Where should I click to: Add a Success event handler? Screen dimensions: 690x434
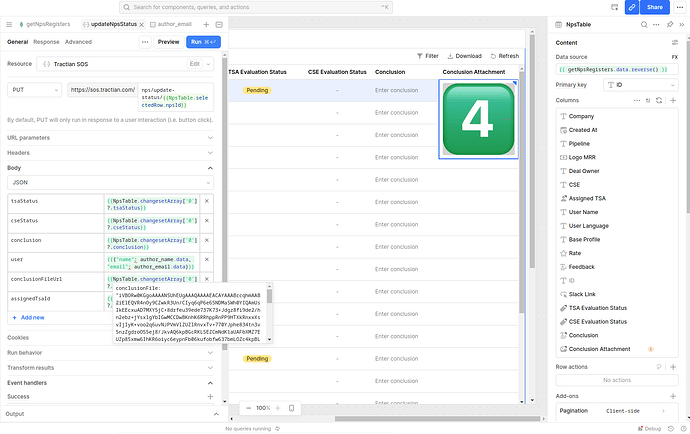210,397
